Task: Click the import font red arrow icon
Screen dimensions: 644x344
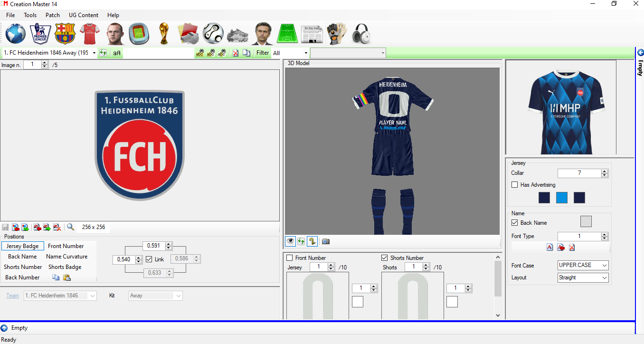Action: (x=560, y=247)
